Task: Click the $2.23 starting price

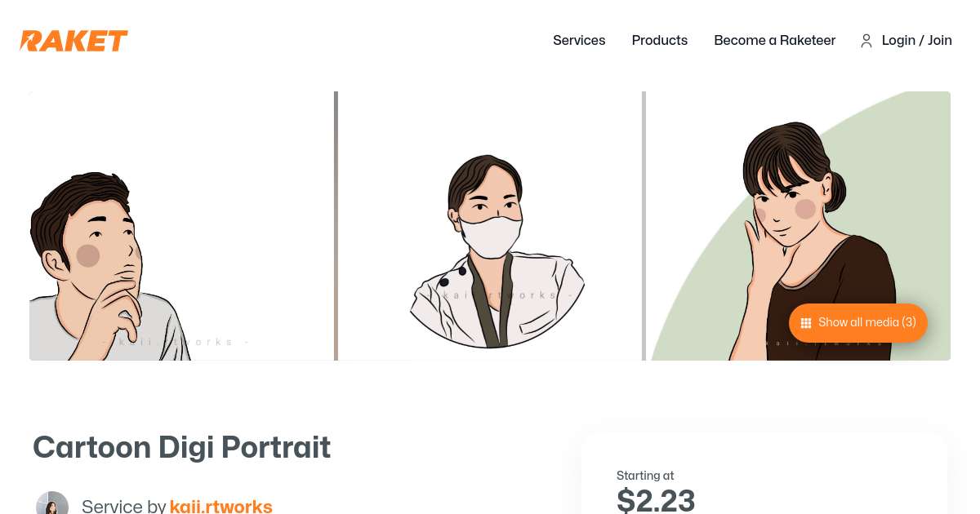Action: pyautogui.click(x=656, y=499)
